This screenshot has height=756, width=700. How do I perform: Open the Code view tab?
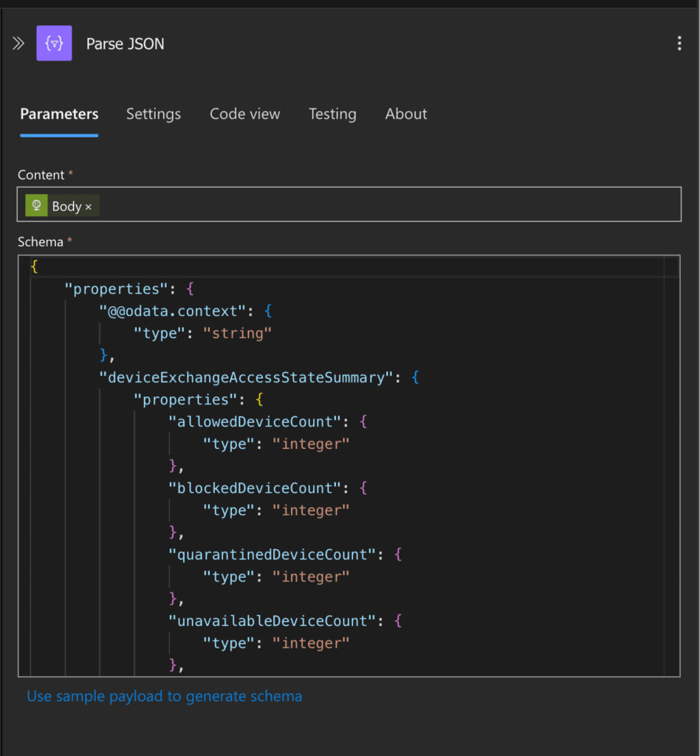(244, 114)
